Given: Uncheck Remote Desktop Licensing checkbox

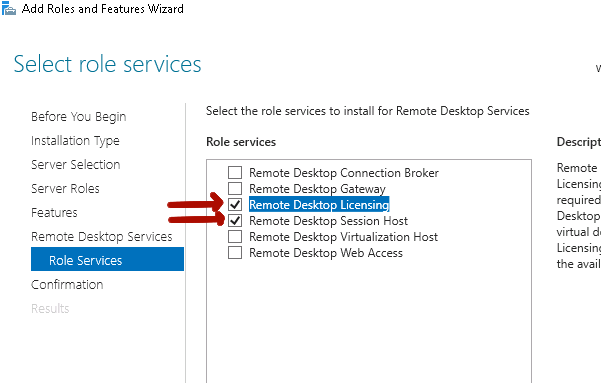Looking at the screenshot, I should tap(235, 205).
